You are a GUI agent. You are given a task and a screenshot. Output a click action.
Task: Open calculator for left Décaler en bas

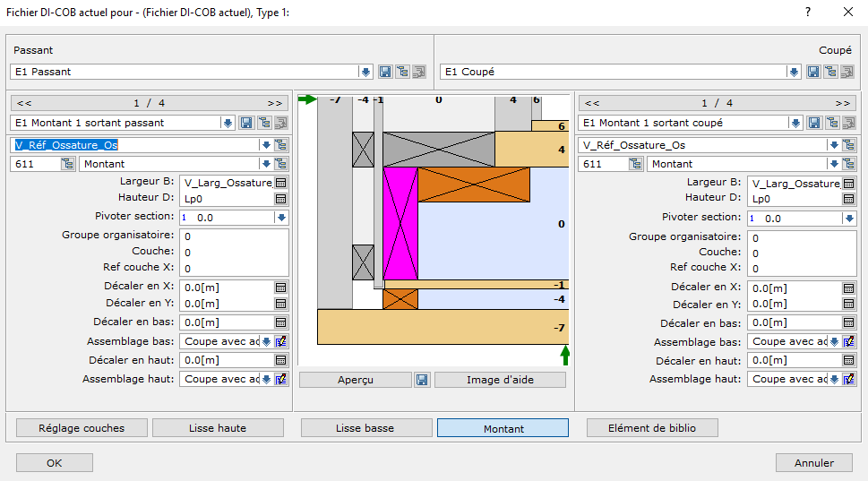[x=280, y=322]
